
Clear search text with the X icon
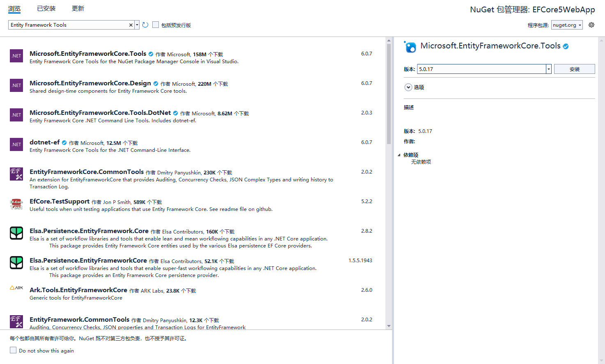131,25
